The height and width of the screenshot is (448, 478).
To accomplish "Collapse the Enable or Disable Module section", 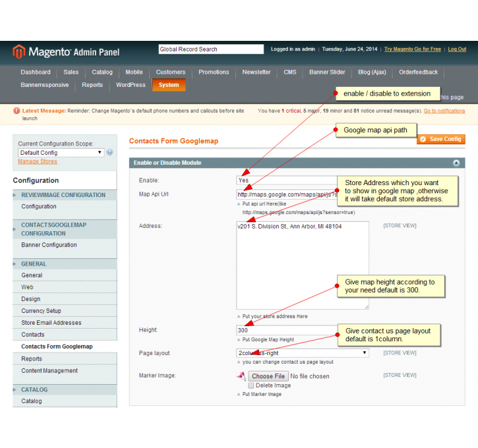I will tap(456, 163).
